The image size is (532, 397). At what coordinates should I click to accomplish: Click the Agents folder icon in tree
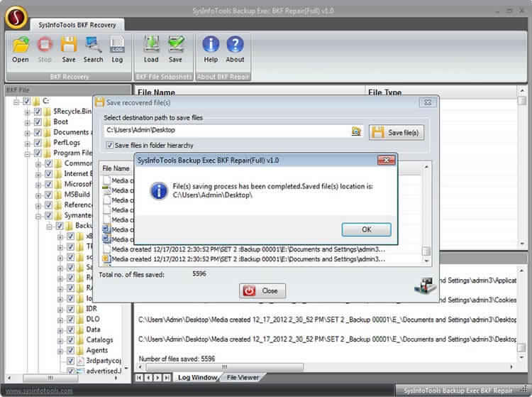pyautogui.click(x=80, y=350)
